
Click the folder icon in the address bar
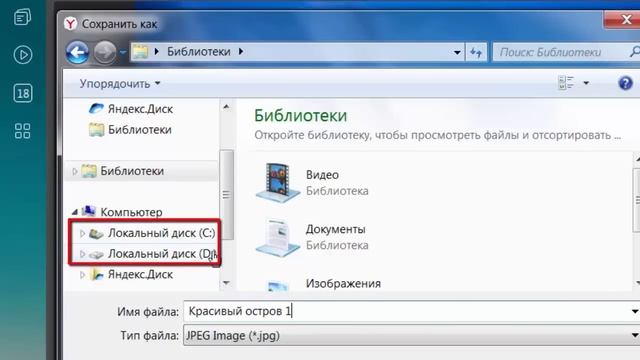coord(140,52)
